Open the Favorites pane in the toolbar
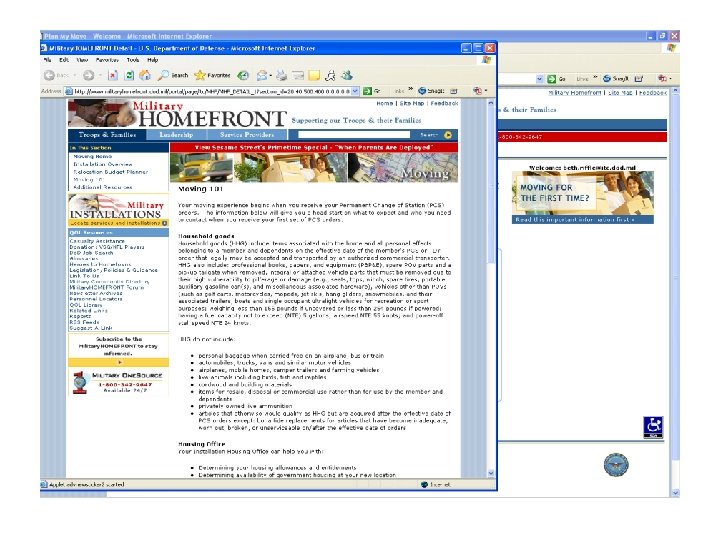 click(212, 75)
